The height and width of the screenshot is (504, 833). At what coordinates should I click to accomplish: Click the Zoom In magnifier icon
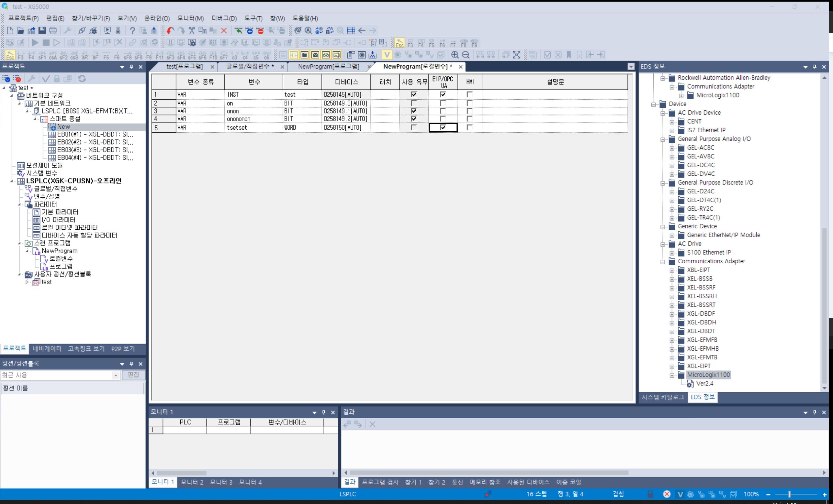pos(455,55)
